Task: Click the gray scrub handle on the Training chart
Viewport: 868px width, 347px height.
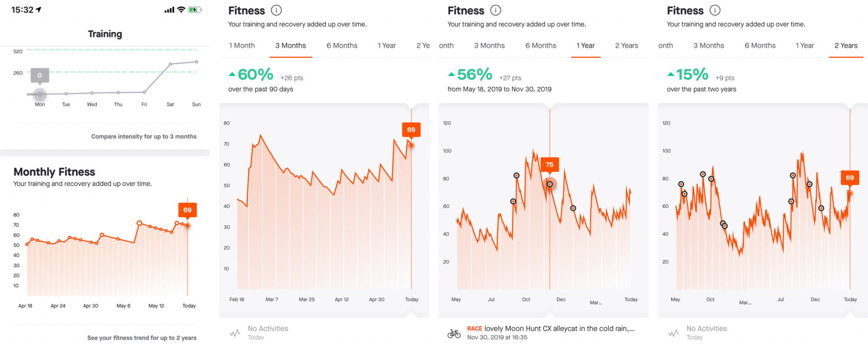Action: coord(39,94)
